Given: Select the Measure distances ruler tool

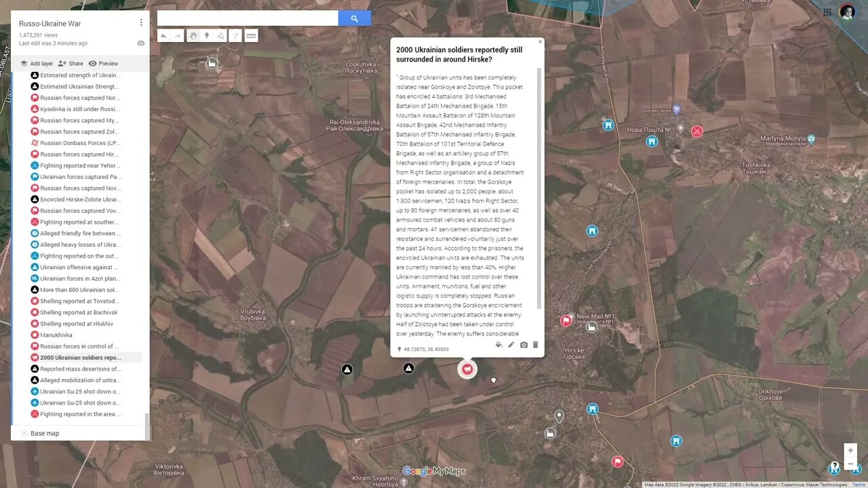Looking at the screenshot, I should point(251,36).
